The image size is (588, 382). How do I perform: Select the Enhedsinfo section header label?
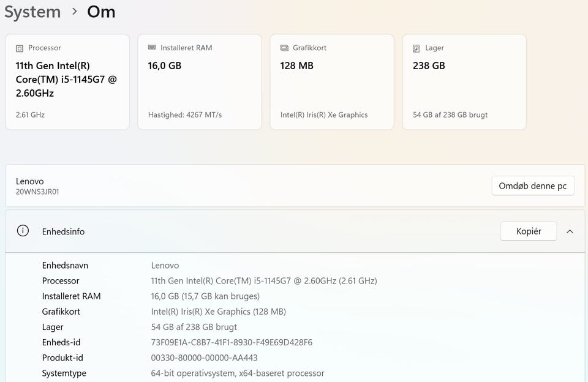pos(63,231)
